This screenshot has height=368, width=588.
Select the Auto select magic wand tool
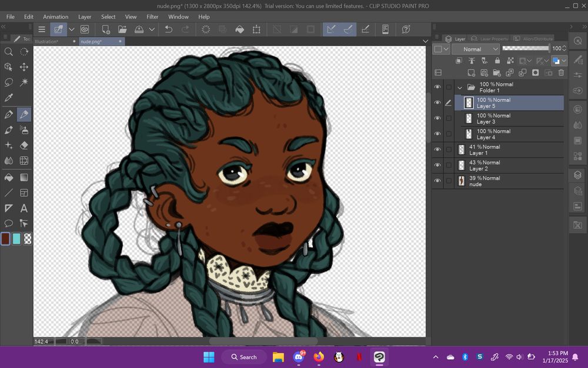pyautogui.click(x=24, y=82)
